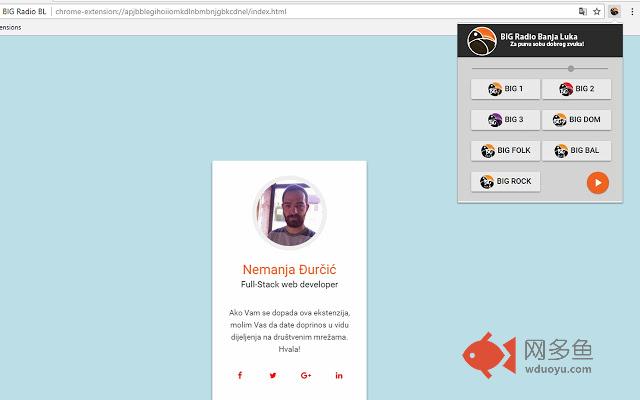Click the BIG Radio extension icon in toolbar
The height and width of the screenshot is (400, 640).
(614, 11)
